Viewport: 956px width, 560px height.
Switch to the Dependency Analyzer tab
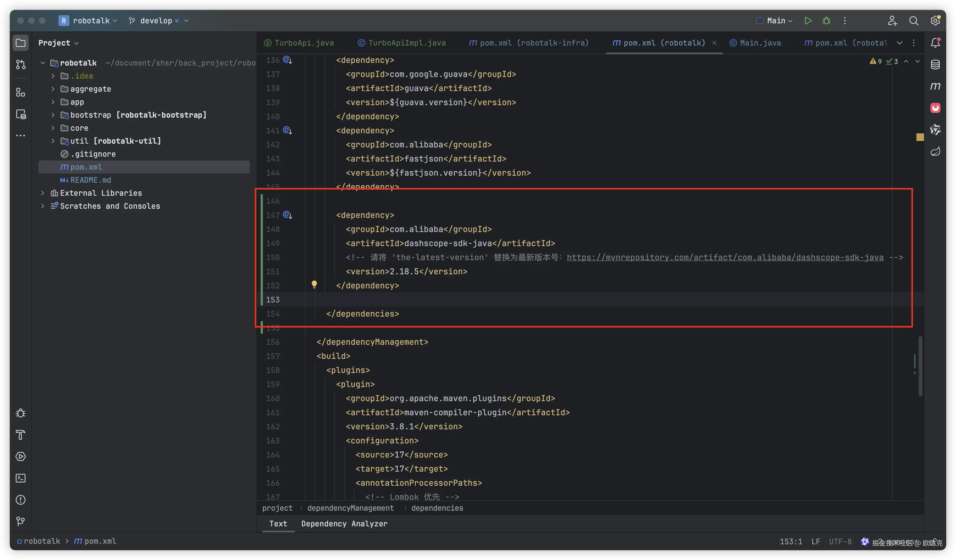click(344, 524)
